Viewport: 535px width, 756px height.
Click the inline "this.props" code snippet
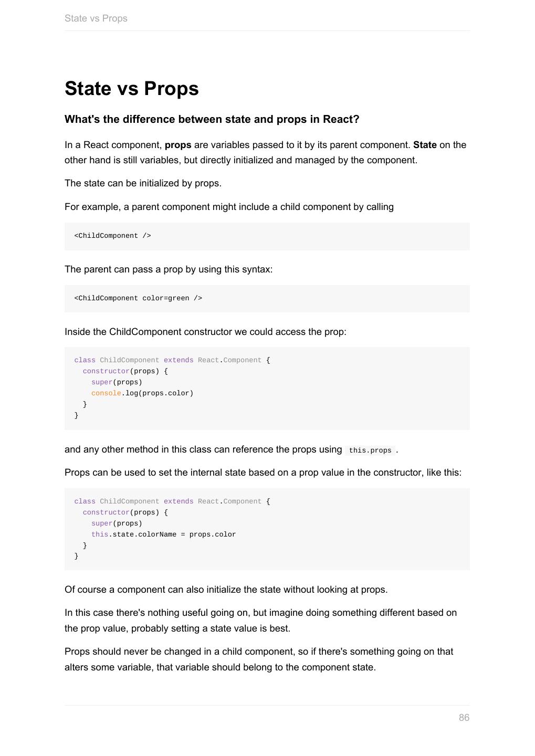pos(370,450)
